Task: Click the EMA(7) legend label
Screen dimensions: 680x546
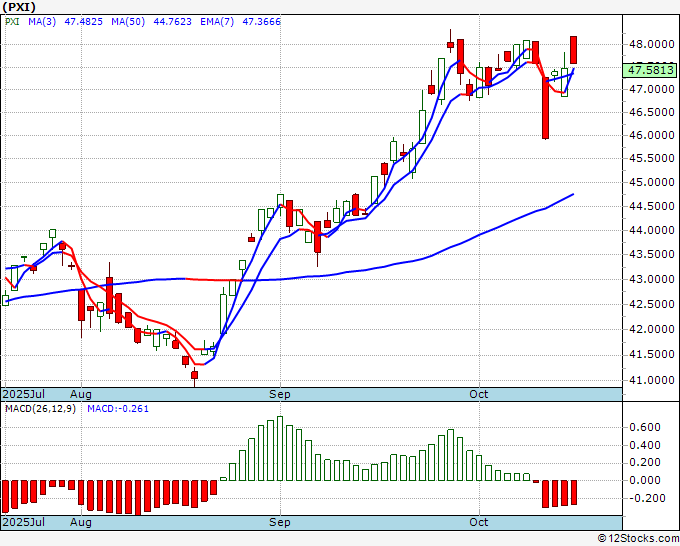Action: click(x=217, y=22)
